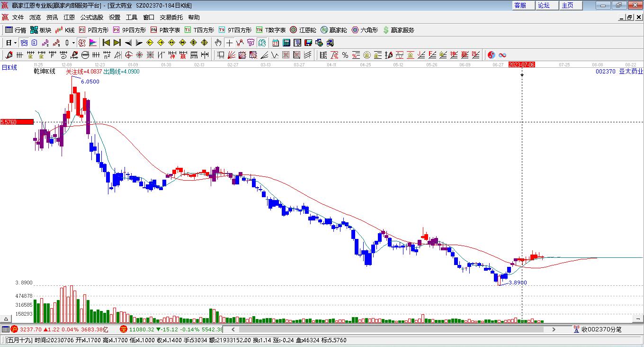Screen dimensions: 644x347
Task: Toggle the crosshair cursor button
Action: (x=229, y=43)
